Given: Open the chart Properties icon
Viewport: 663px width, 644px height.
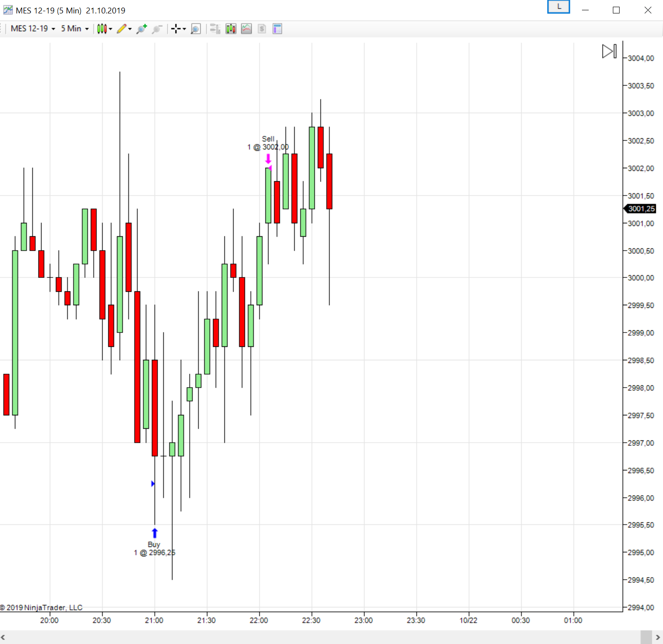Looking at the screenshot, I should [277, 29].
